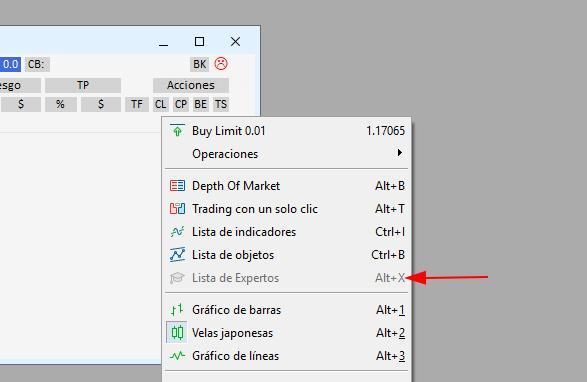Open Lista de objetos entry
Image resolution: width=587 pixels, height=382 pixels.
[287, 255]
